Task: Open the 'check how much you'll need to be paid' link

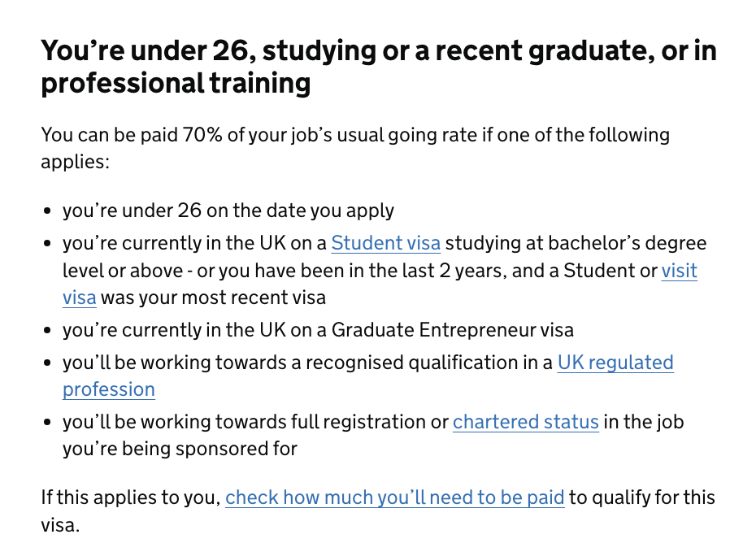Action: (x=394, y=497)
